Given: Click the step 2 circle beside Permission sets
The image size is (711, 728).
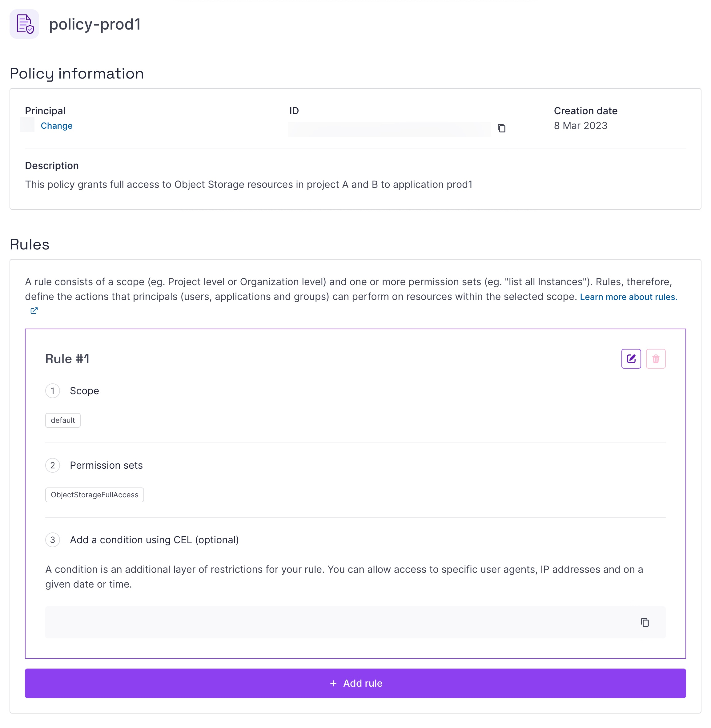Looking at the screenshot, I should 53,465.
